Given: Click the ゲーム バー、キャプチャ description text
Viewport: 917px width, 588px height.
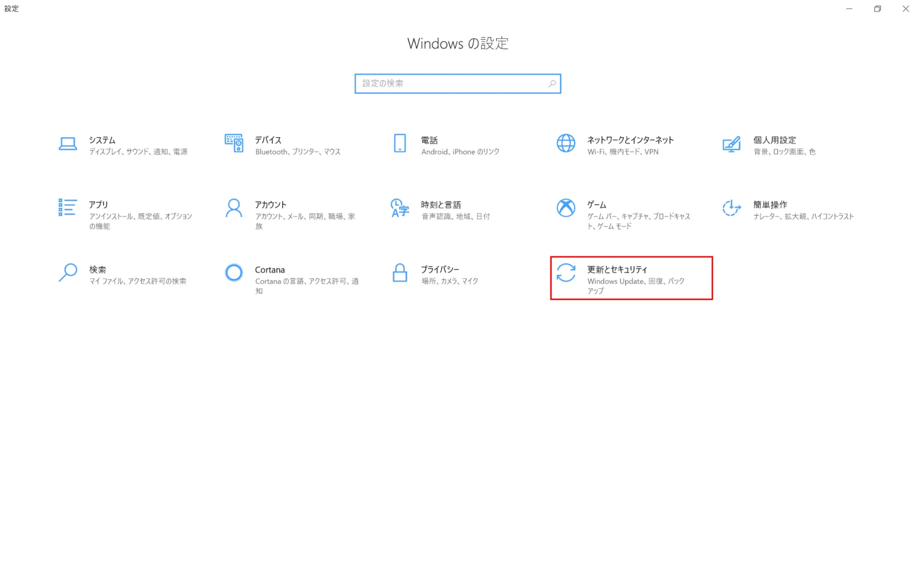Looking at the screenshot, I should click(x=639, y=222).
